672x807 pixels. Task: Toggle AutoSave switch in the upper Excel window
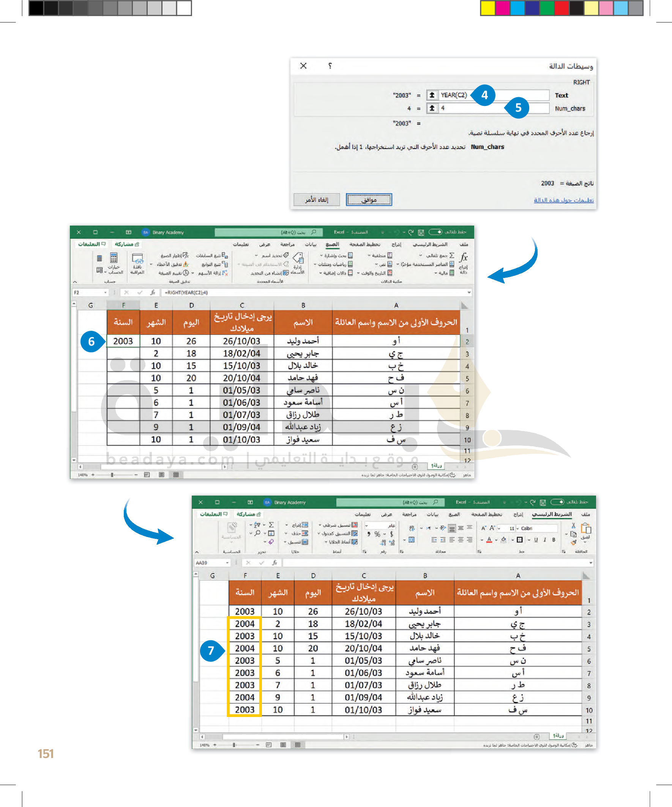(x=436, y=232)
